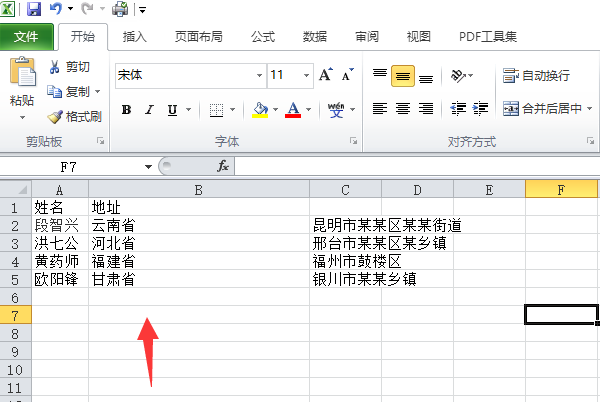Click the top align icon
The height and width of the screenshot is (402, 600).
380,75
